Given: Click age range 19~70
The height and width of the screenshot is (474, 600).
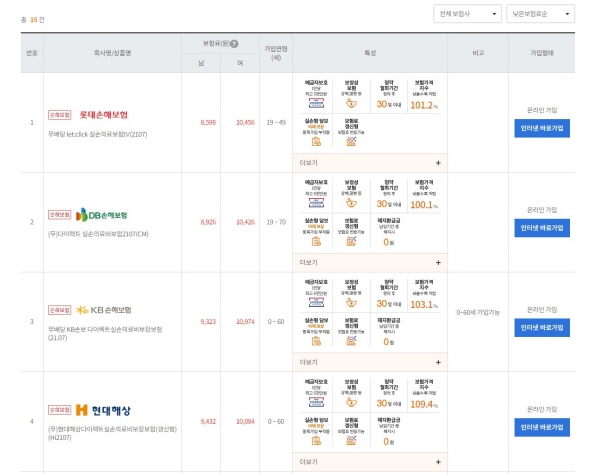Looking at the screenshot, I should click(276, 222).
